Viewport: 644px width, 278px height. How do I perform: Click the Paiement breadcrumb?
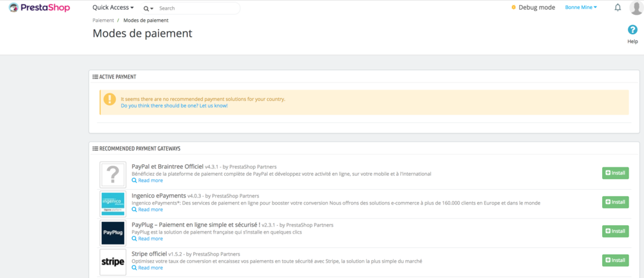(103, 21)
